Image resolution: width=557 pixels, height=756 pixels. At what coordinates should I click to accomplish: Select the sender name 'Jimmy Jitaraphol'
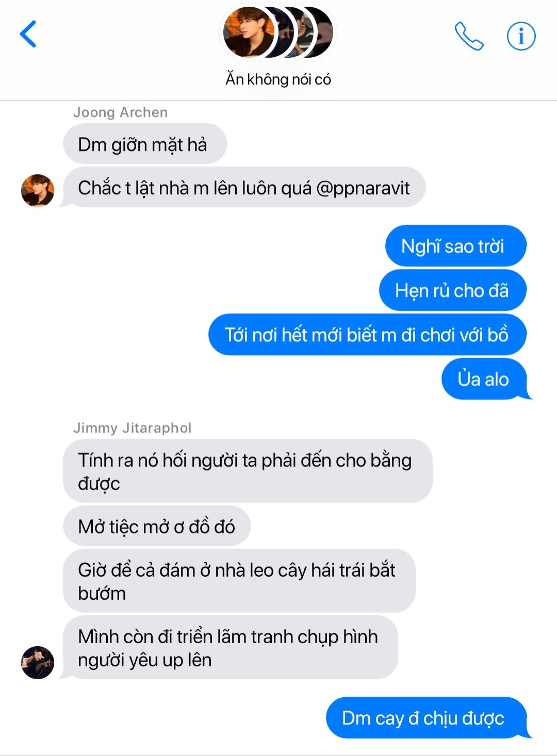pos(132,428)
